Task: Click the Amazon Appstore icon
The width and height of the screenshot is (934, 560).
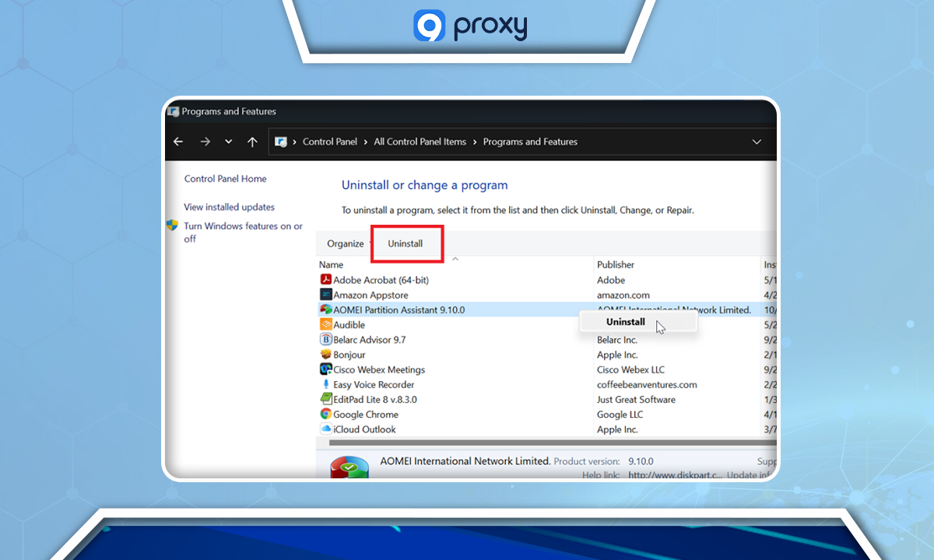Action: click(x=325, y=295)
